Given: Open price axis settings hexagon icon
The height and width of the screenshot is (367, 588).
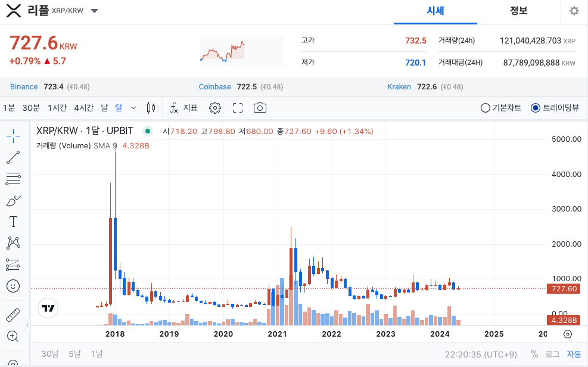Looking at the screenshot, I should 568,334.
